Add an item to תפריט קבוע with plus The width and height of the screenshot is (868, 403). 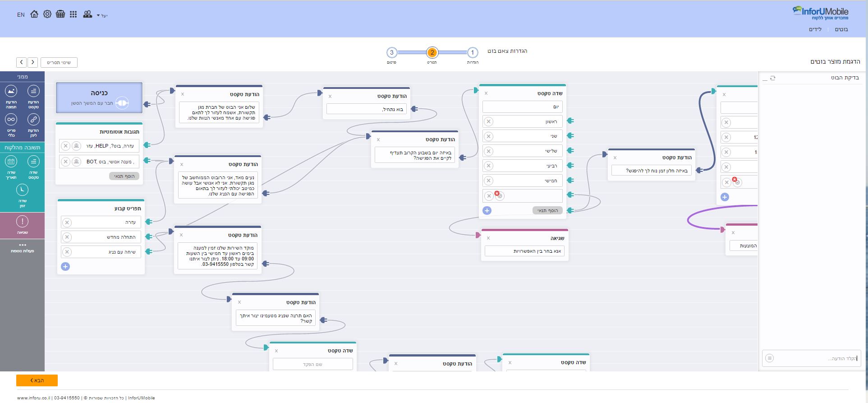65,267
